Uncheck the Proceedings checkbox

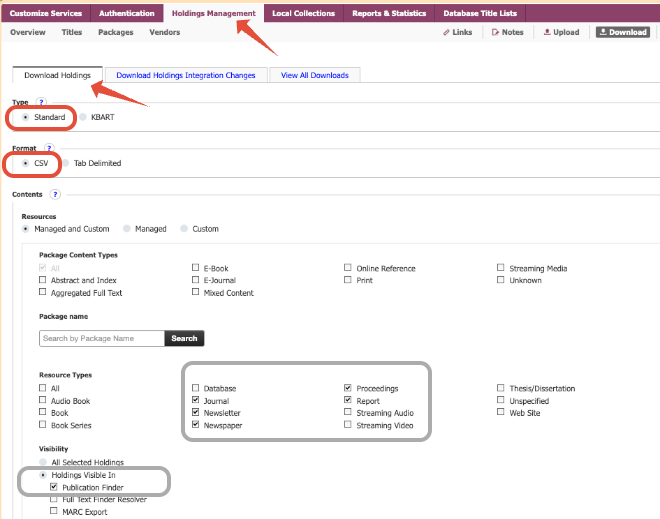pyautogui.click(x=348, y=388)
